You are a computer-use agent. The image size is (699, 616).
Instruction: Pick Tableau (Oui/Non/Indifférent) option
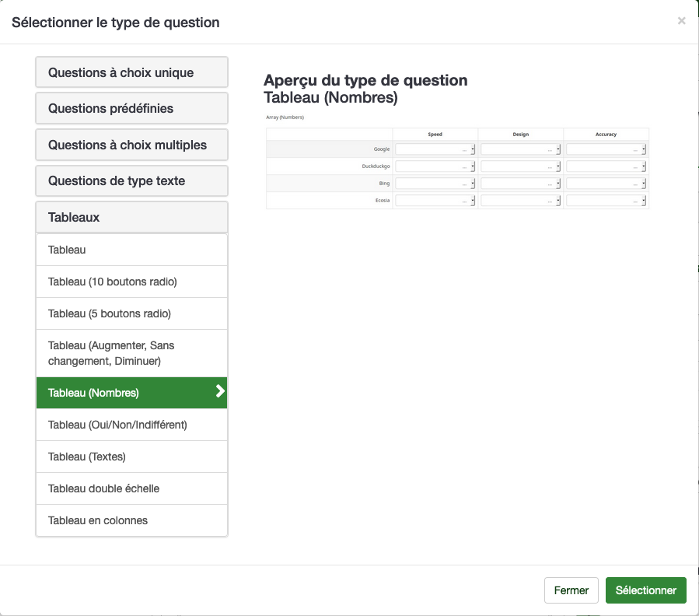[131, 425]
